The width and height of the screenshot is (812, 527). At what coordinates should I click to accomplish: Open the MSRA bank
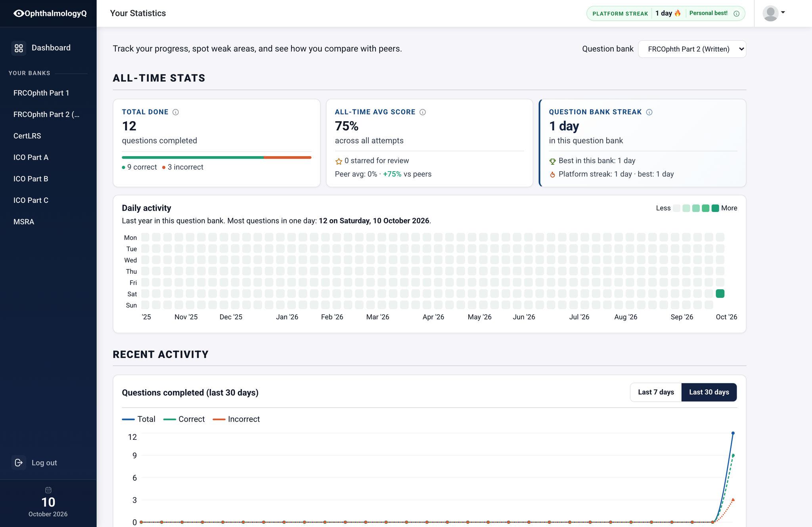coord(24,221)
